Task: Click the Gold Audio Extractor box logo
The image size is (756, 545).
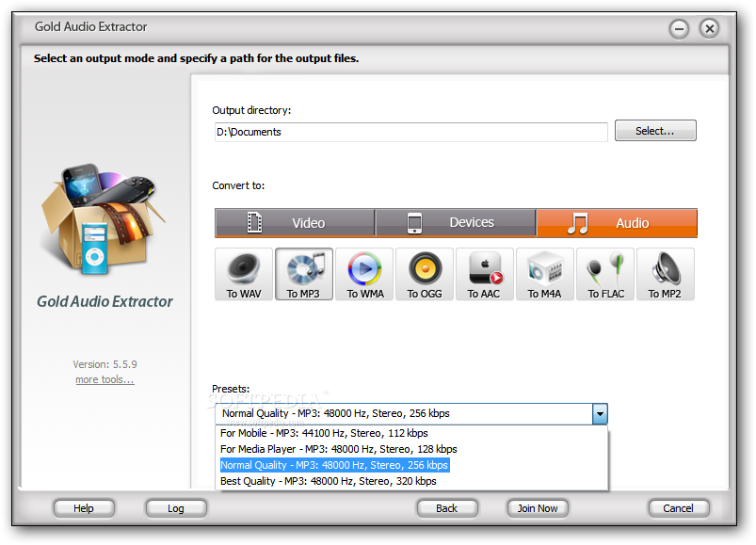Action: tap(104, 219)
